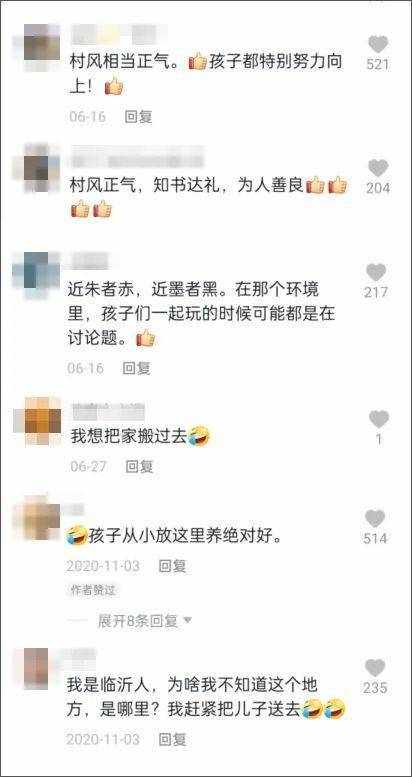
Task: Reply to the 近朱者赤 comment
Action: click(136, 368)
